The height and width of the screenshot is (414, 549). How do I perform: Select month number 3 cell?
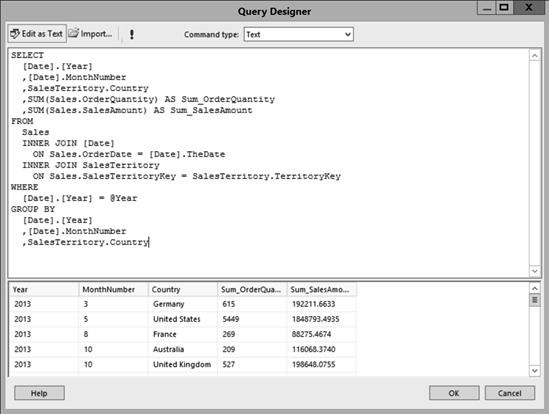pos(113,304)
